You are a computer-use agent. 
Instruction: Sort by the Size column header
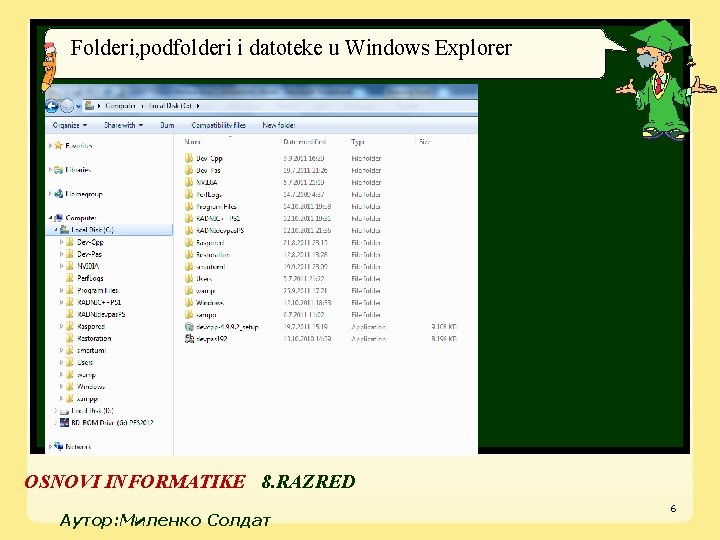pos(425,142)
